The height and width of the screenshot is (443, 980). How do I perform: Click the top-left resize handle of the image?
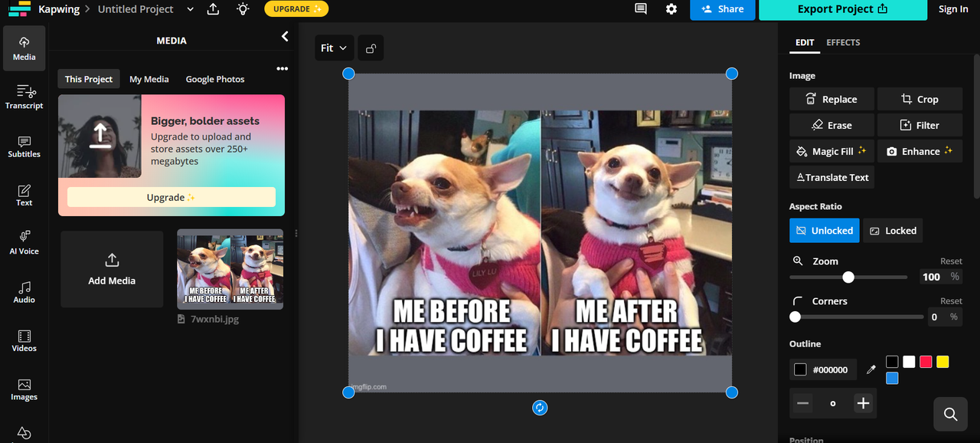point(348,74)
